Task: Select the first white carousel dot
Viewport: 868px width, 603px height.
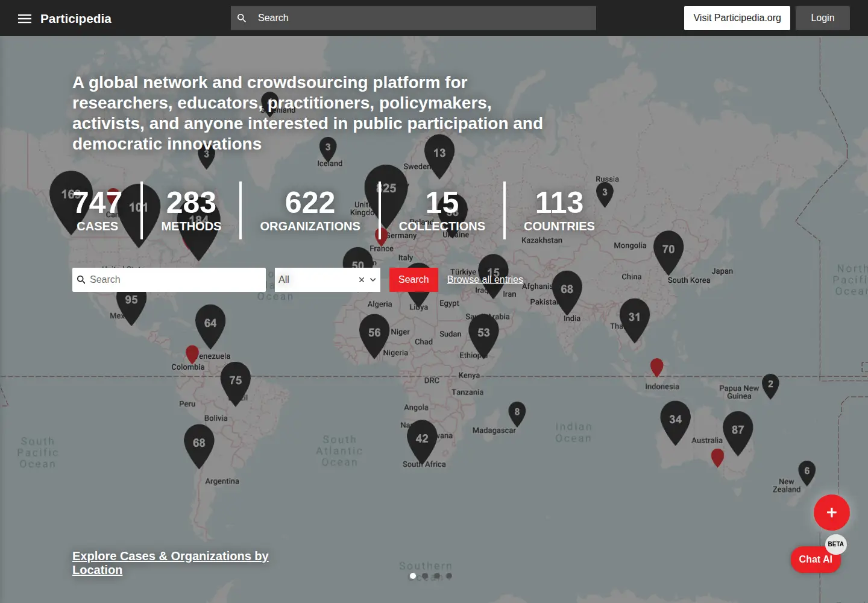Action: [413, 576]
